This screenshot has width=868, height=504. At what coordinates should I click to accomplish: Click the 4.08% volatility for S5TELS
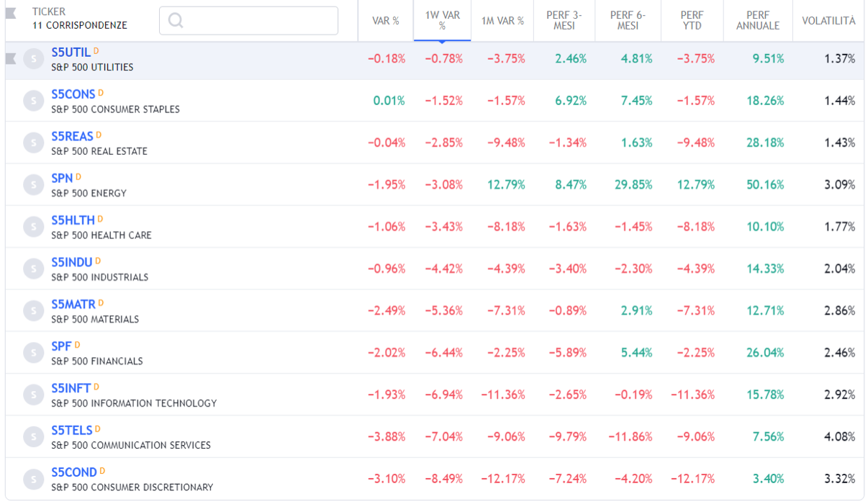click(x=840, y=436)
